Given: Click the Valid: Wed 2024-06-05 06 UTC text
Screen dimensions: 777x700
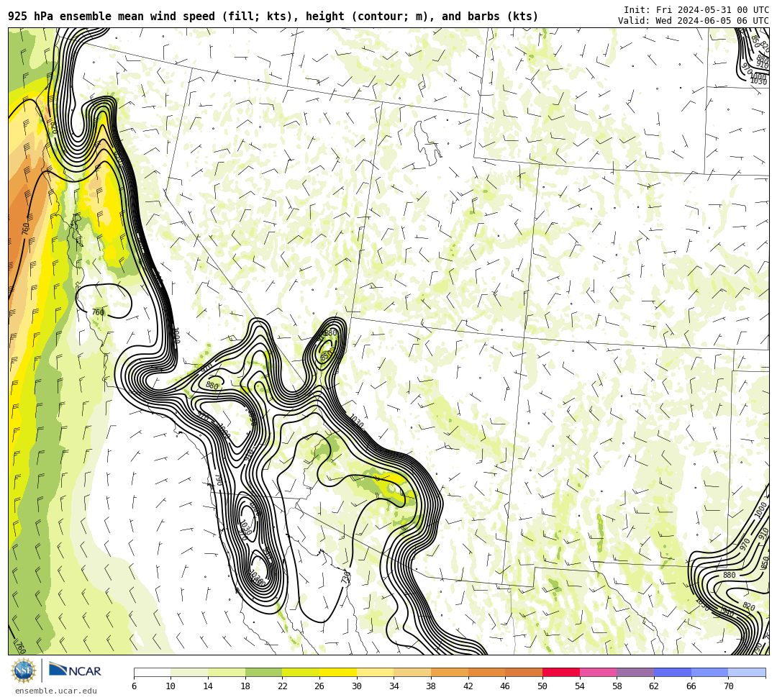Looking at the screenshot, I should pyautogui.click(x=694, y=20).
